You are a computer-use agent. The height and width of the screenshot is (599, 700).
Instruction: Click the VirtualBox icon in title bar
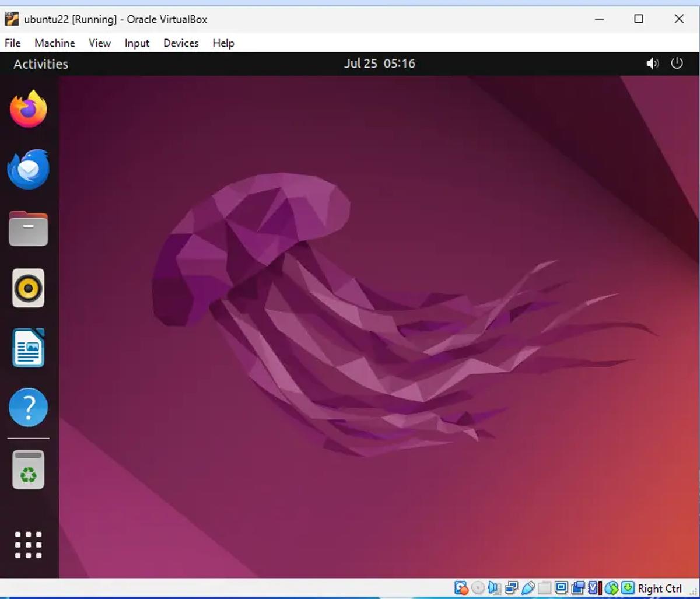coord(12,19)
